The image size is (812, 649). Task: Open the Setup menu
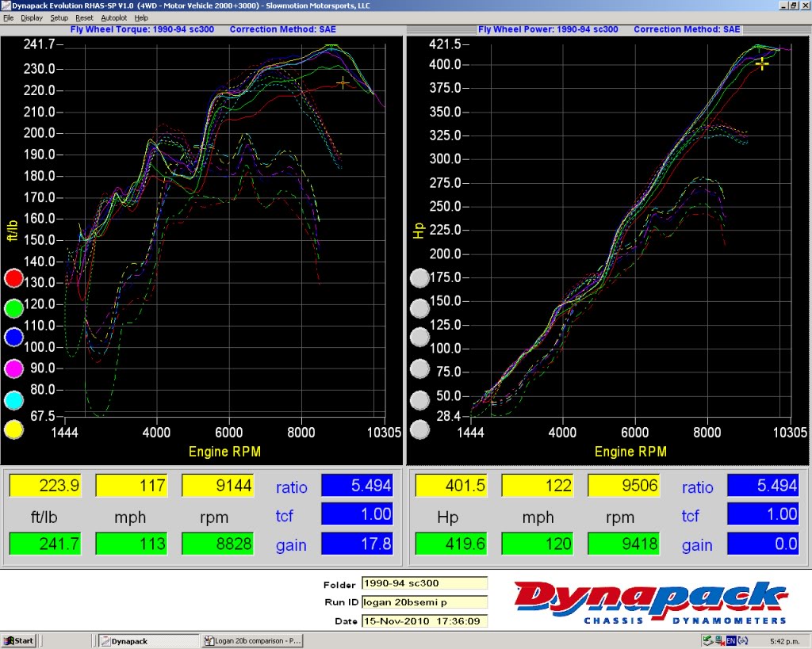(x=59, y=18)
